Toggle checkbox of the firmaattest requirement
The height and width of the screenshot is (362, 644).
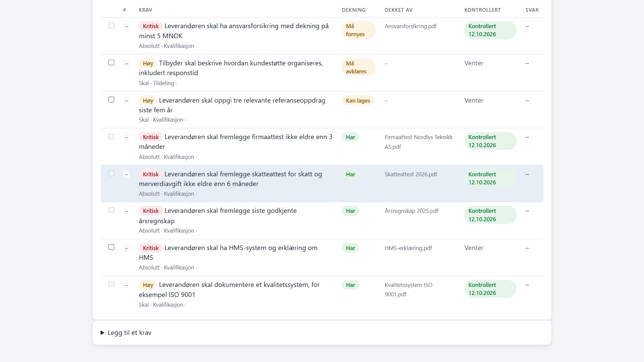point(111,136)
